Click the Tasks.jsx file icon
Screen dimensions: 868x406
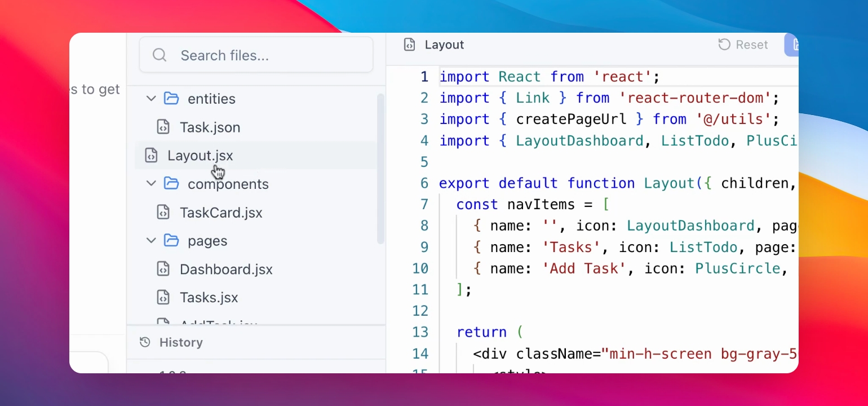pyautogui.click(x=163, y=297)
